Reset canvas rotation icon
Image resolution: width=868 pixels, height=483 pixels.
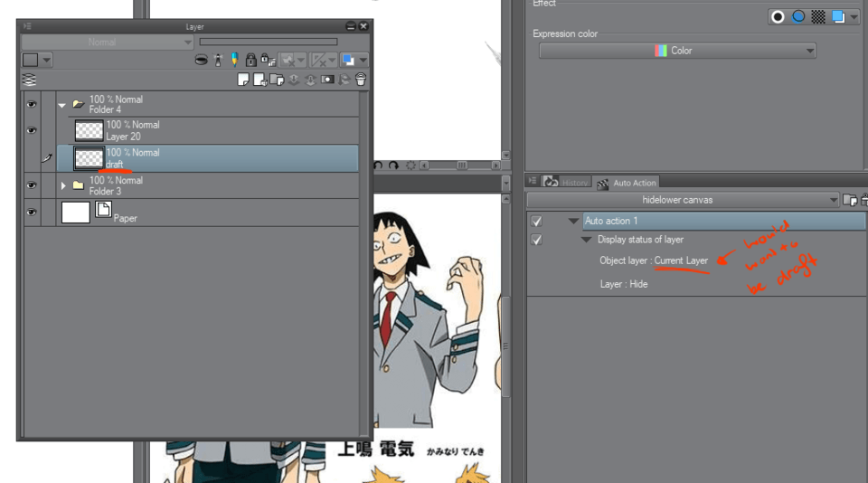point(410,165)
